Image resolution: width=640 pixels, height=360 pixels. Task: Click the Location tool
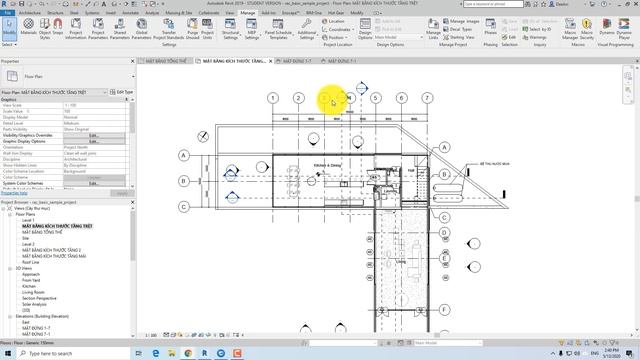(333, 21)
